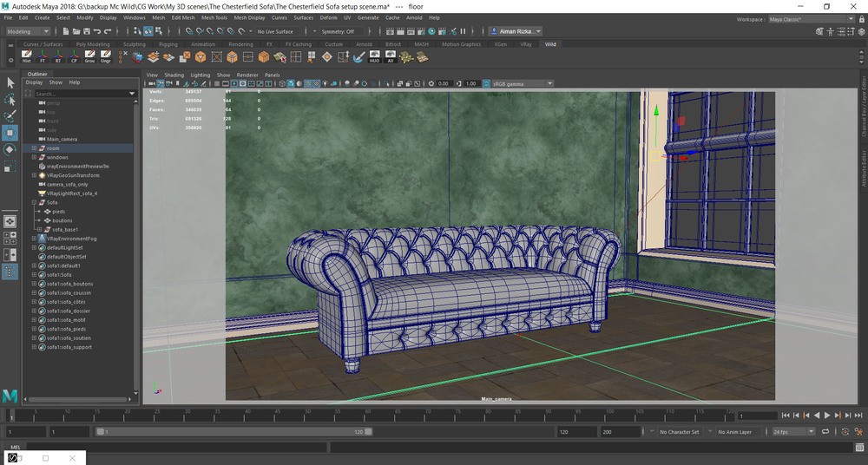Click the Hist shelf button
The width and height of the screenshot is (868, 465).
pyautogui.click(x=27, y=56)
